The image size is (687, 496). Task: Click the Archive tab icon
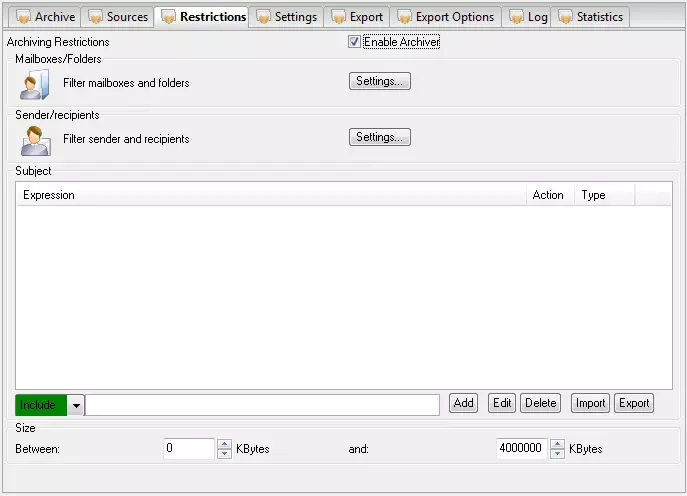(23, 17)
